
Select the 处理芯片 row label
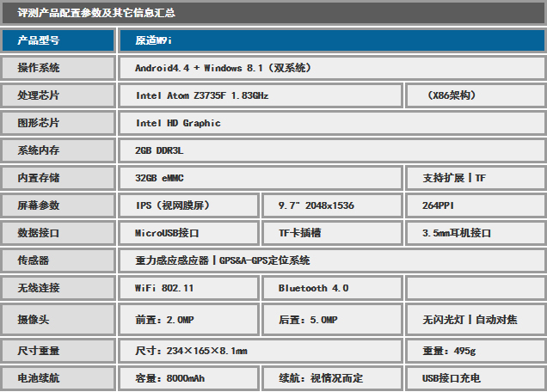(x=58, y=95)
